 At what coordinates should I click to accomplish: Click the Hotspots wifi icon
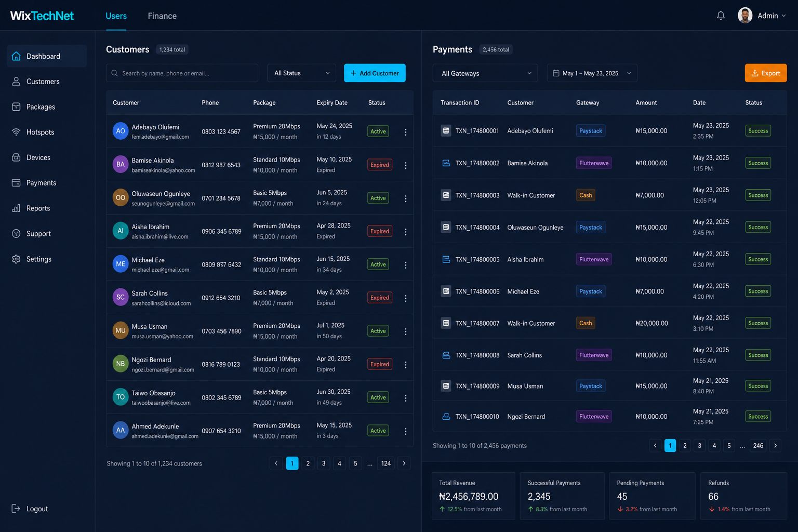tap(16, 132)
